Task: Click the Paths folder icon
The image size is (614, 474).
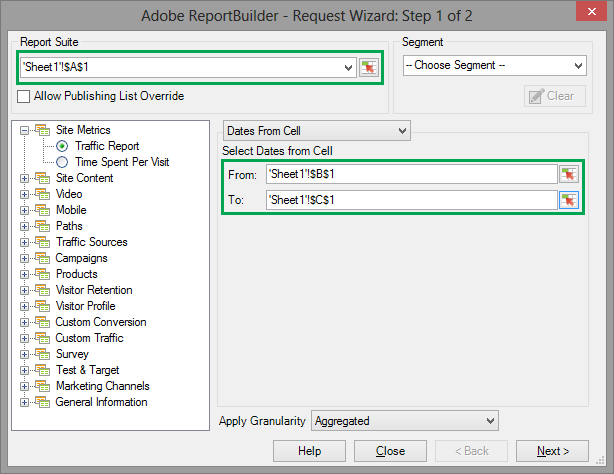Action: 43,226
